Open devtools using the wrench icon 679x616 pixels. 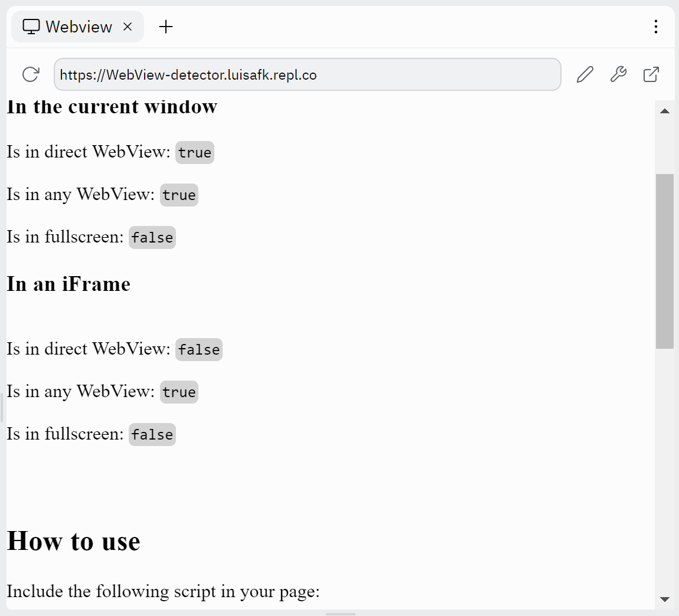(618, 74)
